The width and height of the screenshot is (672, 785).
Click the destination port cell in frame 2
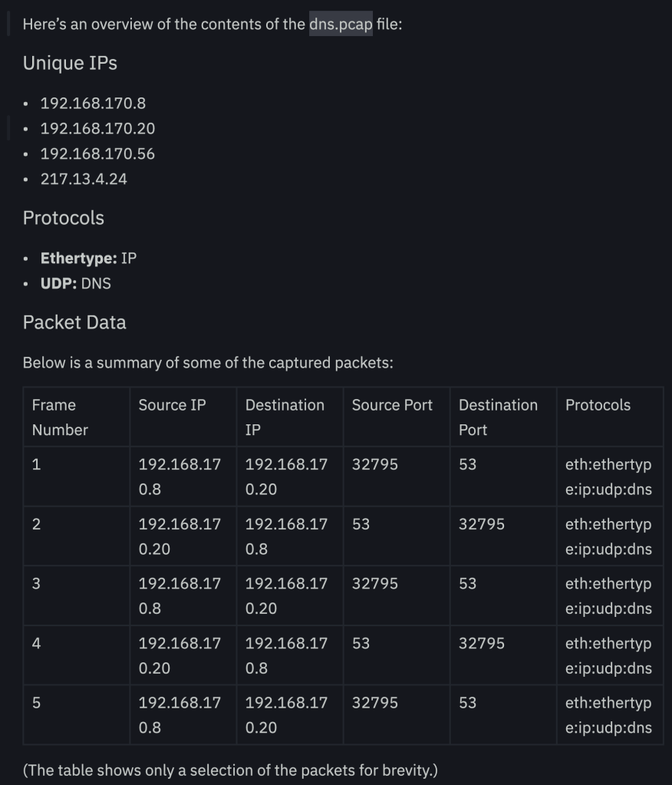coord(482,524)
